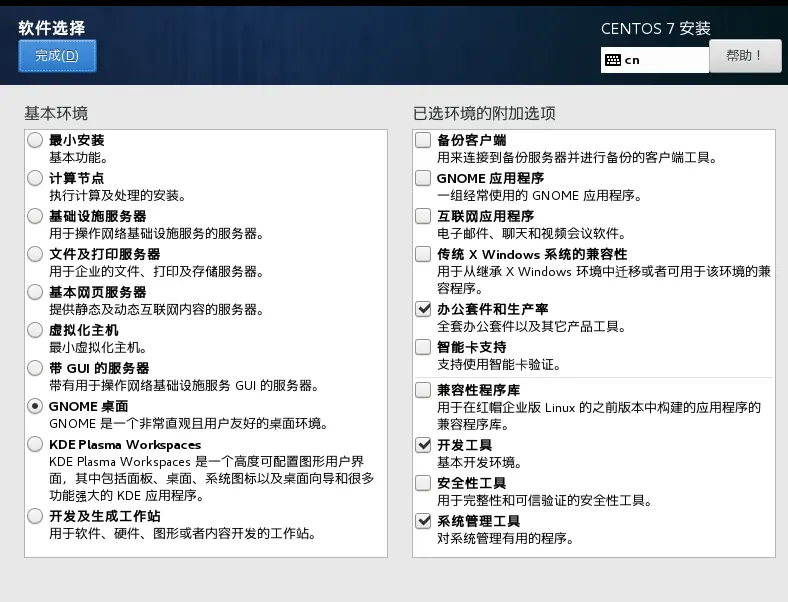Viewport: 788px width, 602px height.
Task: Select the 虚拟化主机 radio button
Action: [35, 330]
